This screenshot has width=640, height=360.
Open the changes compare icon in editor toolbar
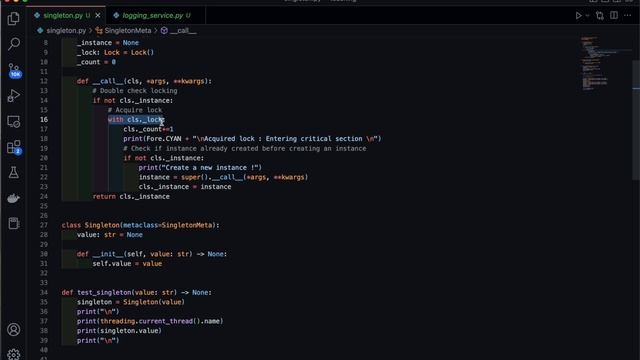(x=600, y=16)
